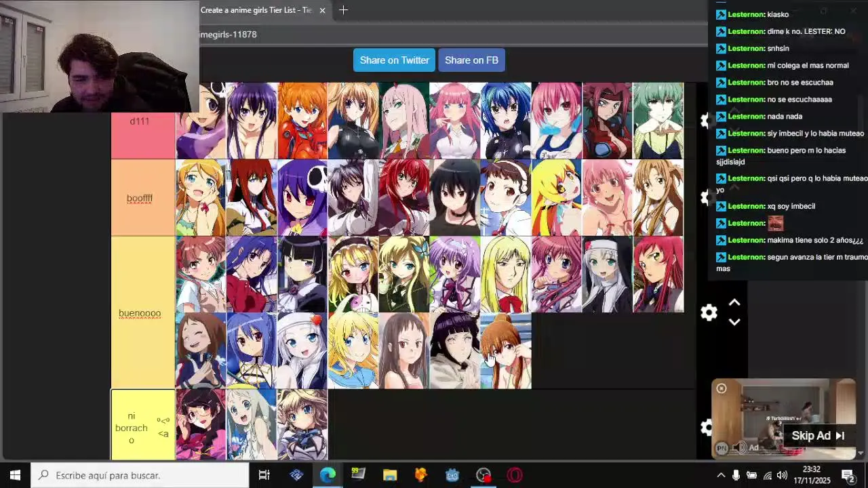Select lavender-haired girl in buenoooo tier
This screenshot has height=488, width=868.
[455, 274]
